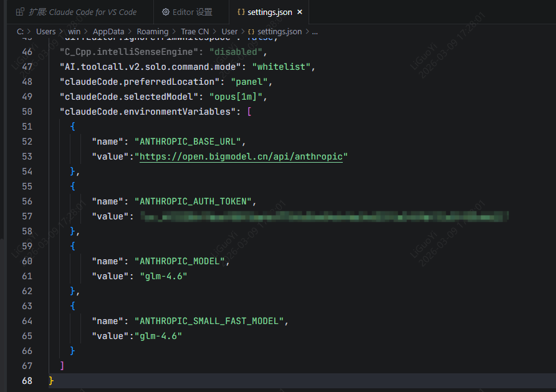Place cursor in blurred ANTHROPIC_AUTH_TOKEN value
This screenshot has height=392, width=556.
[x=324, y=216]
